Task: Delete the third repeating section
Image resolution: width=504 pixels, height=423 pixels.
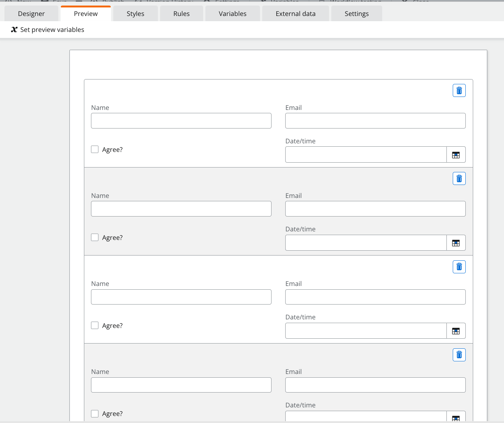Action: pyautogui.click(x=459, y=267)
